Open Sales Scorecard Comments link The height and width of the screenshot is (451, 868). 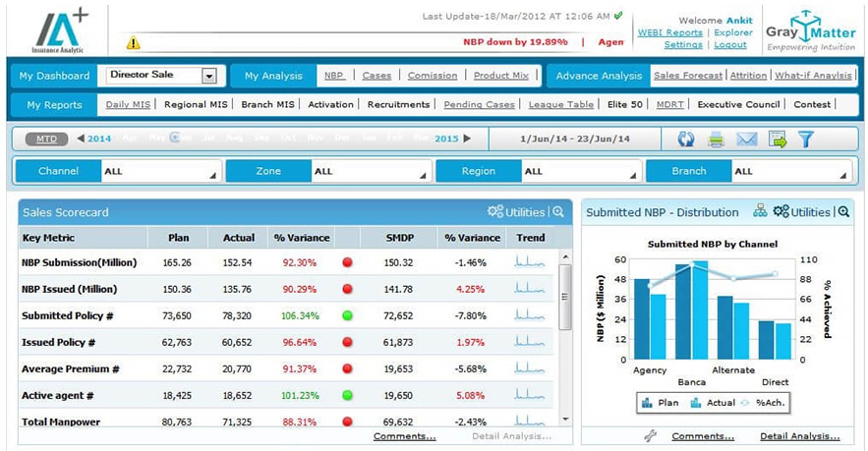404,436
